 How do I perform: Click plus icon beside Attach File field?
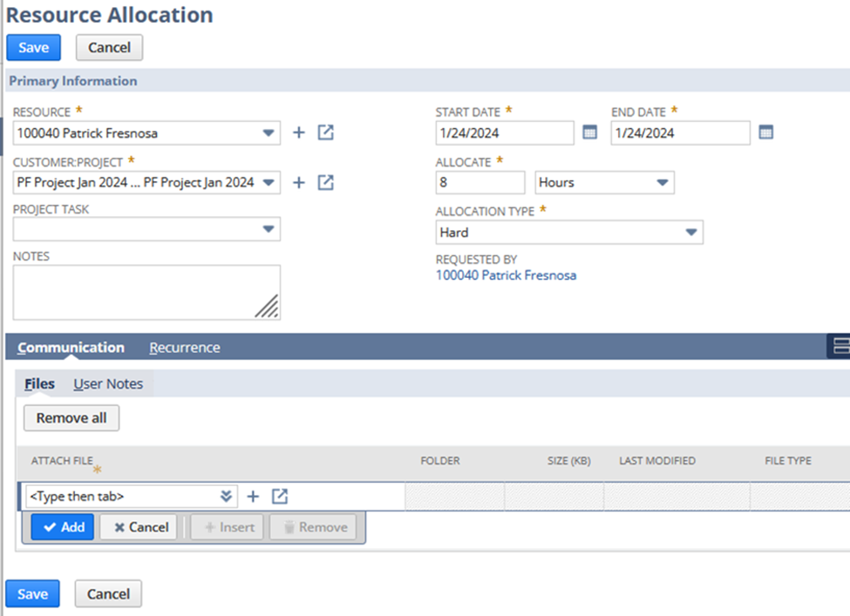(253, 497)
